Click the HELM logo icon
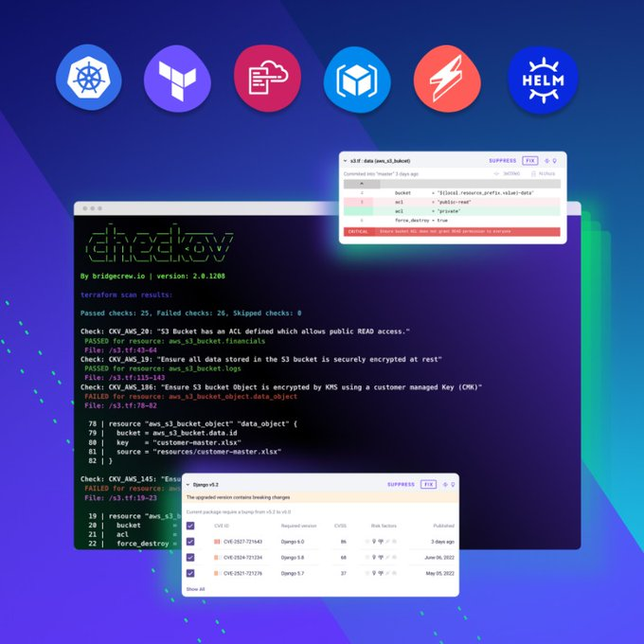The image size is (644, 644). 543,80
